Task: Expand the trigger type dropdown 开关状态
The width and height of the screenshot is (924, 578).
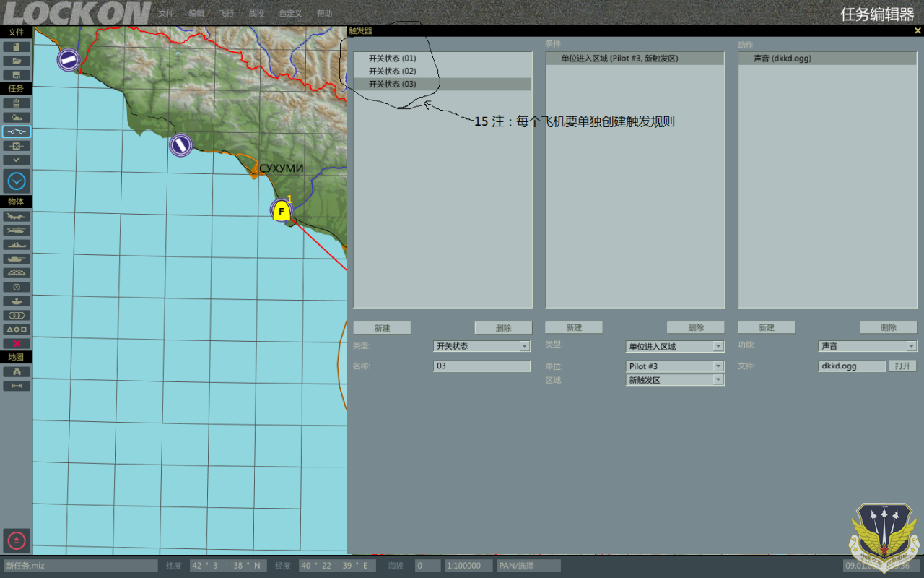Action: click(x=525, y=347)
